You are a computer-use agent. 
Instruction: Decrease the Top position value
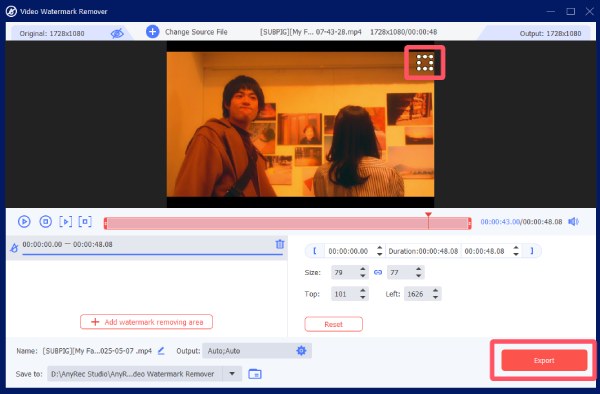tap(363, 297)
